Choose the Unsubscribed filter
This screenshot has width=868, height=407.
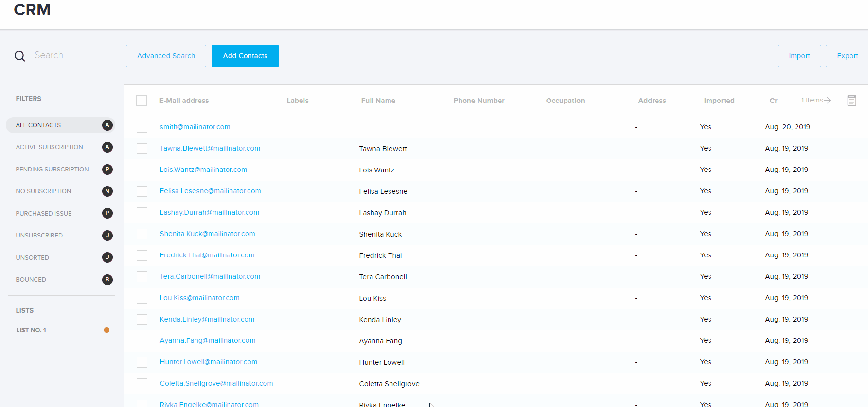[39, 236]
